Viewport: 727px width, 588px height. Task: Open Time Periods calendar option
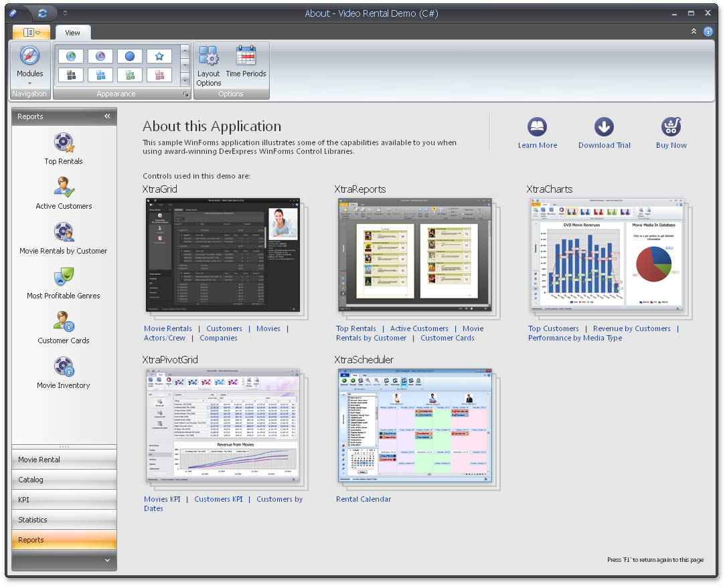pyautogui.click(x=246, y=62)
